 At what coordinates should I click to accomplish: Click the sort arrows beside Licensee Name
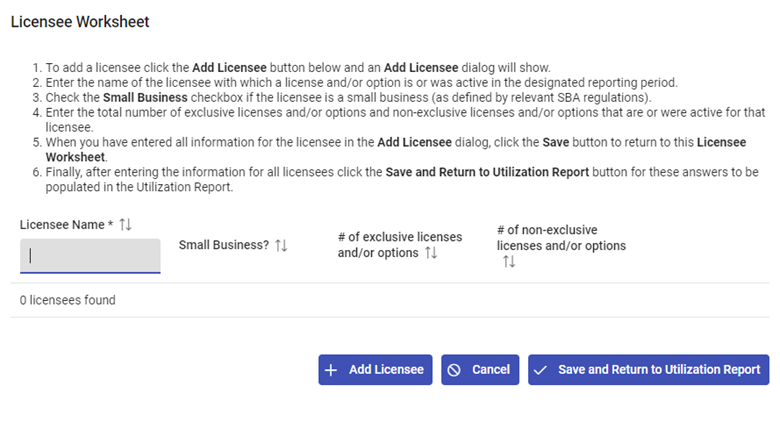125,225
